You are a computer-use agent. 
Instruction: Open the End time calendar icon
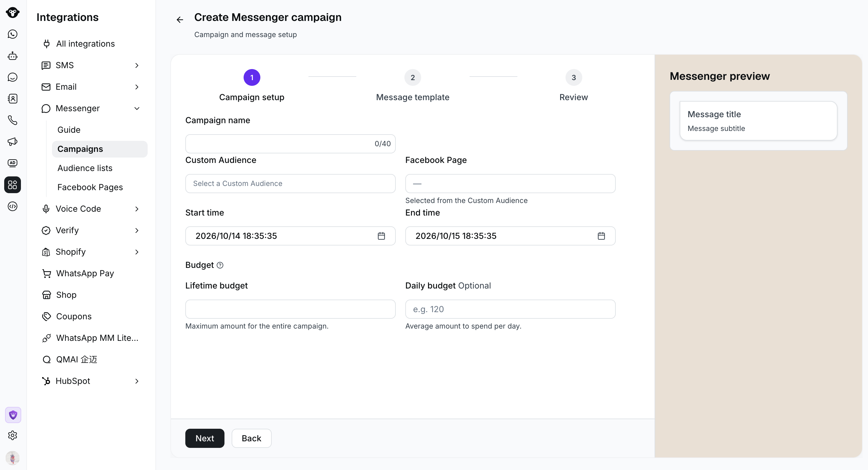point(601,236)
